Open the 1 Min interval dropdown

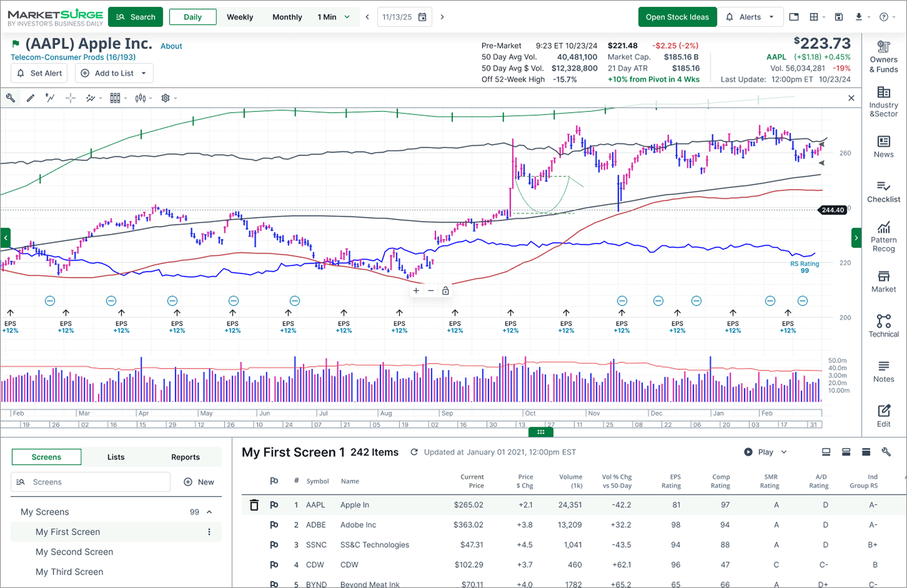tap(333, 17)
